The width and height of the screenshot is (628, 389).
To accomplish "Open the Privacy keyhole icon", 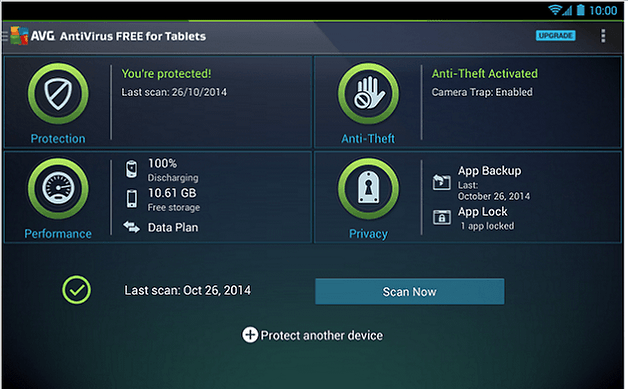I will (x=368, y=188).
